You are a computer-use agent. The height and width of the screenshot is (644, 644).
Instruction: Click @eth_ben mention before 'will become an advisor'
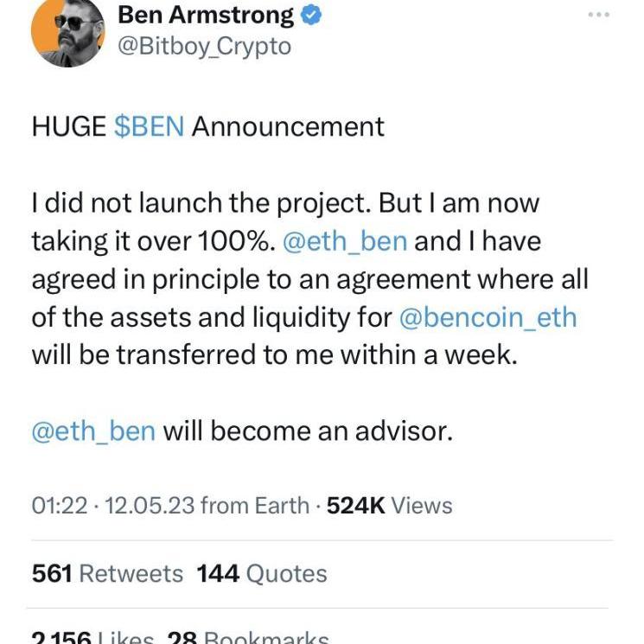[93, 430]
